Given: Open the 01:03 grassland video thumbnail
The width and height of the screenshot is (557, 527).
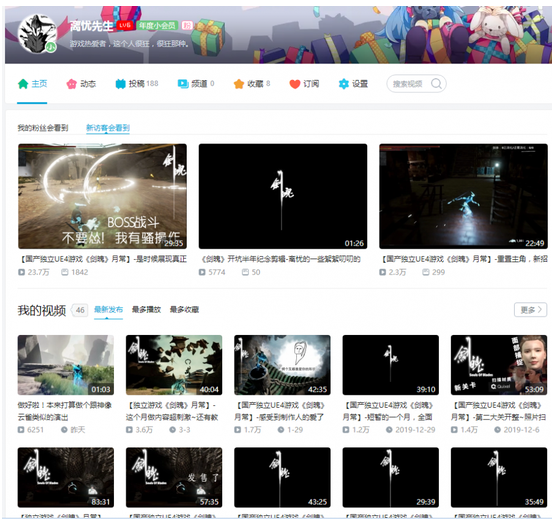Looking at the screenshot, I should tap(66, 365).
